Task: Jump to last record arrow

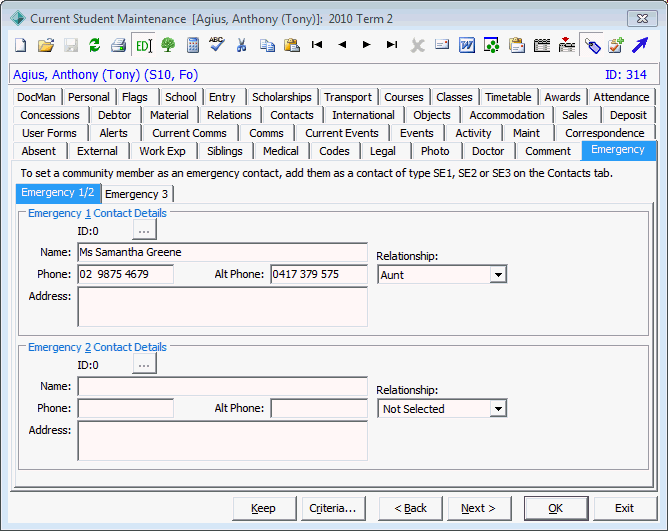Action: pyautogui.click(x=392, y=44)
